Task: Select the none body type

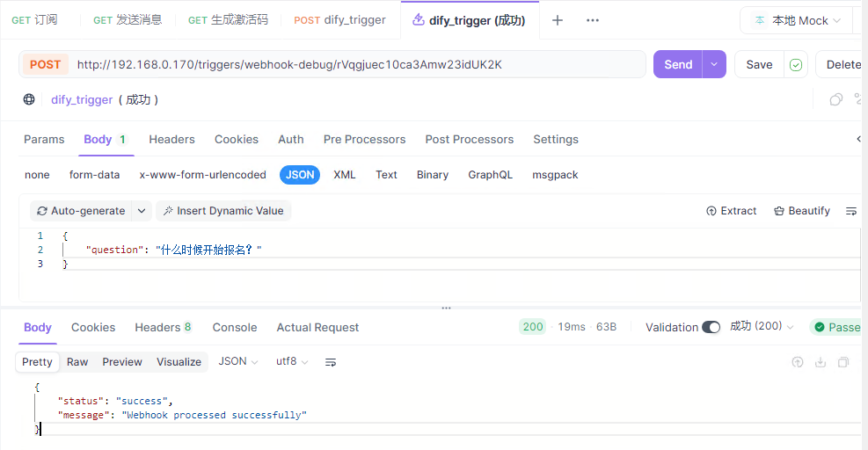Action: coord(37,175)
